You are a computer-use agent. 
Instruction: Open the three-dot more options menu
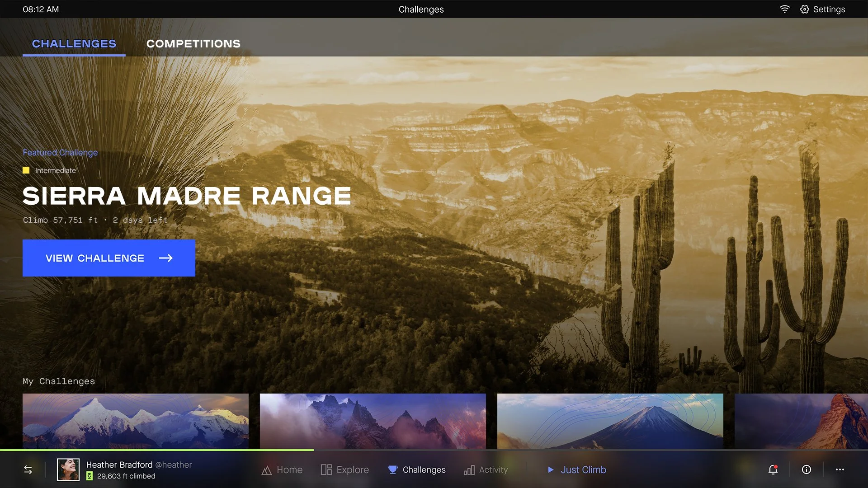[x=840, y=470]
